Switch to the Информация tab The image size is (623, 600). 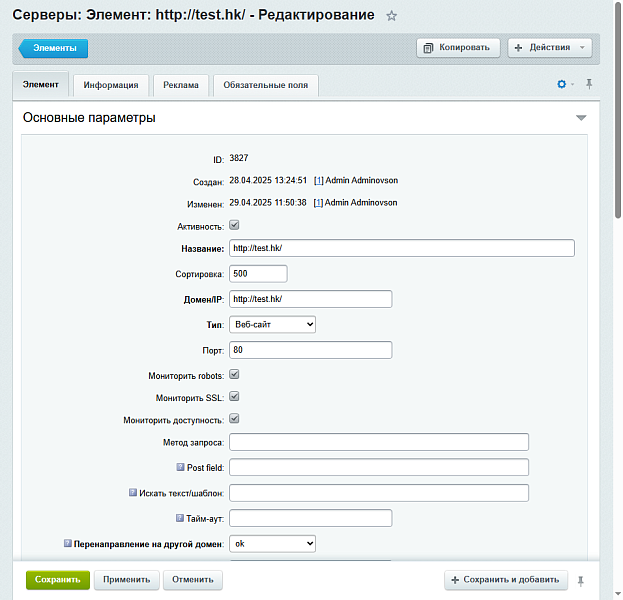tap(111, 86)
